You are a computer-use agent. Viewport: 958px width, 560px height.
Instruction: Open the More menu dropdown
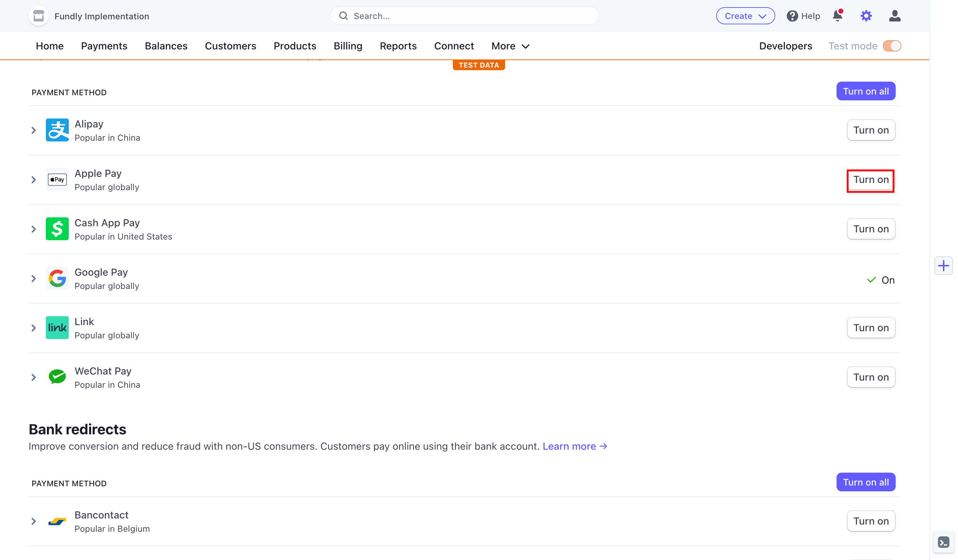point(510,46)
